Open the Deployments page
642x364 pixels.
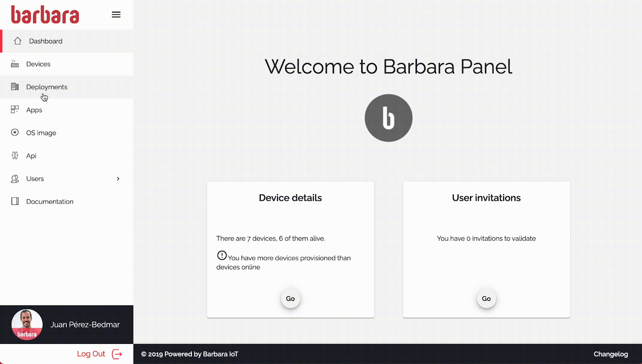pyautogui.click(x=67, y=87)
